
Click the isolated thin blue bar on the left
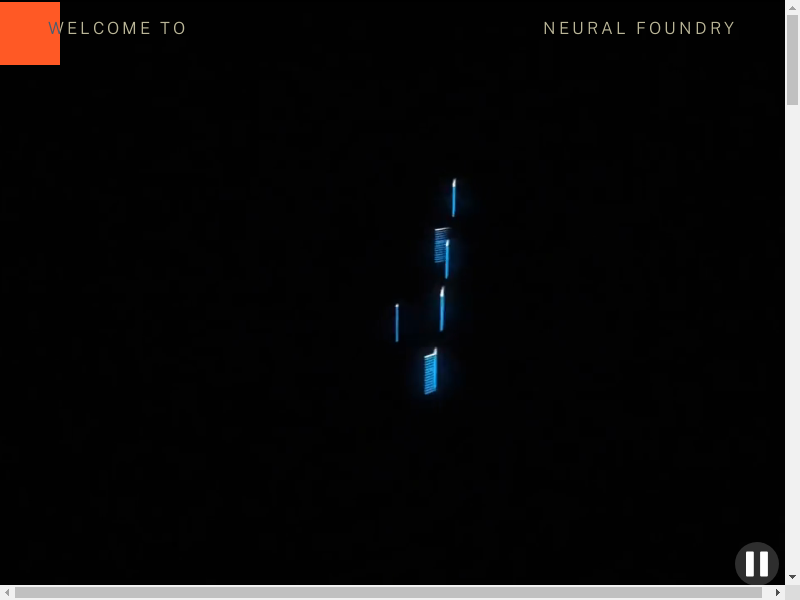coord(397,323)
